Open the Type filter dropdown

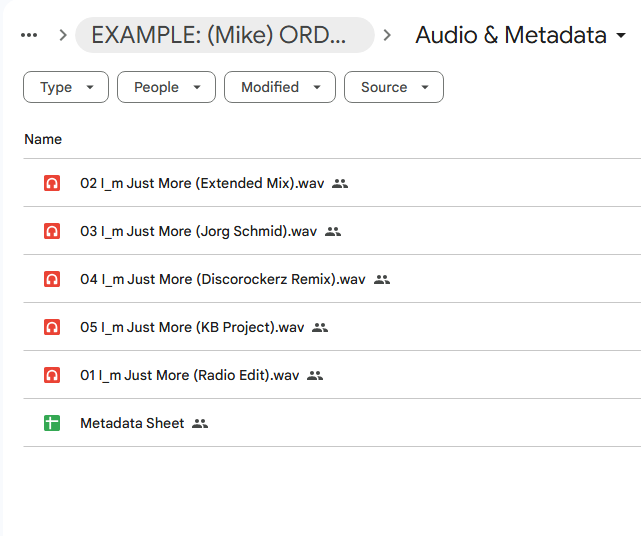pyautogui.click(x=66, y=87)
